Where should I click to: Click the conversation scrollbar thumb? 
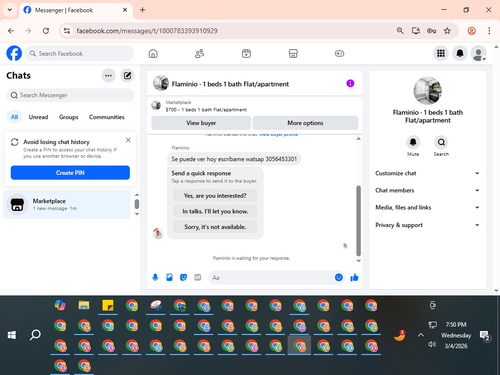point(359,220)
